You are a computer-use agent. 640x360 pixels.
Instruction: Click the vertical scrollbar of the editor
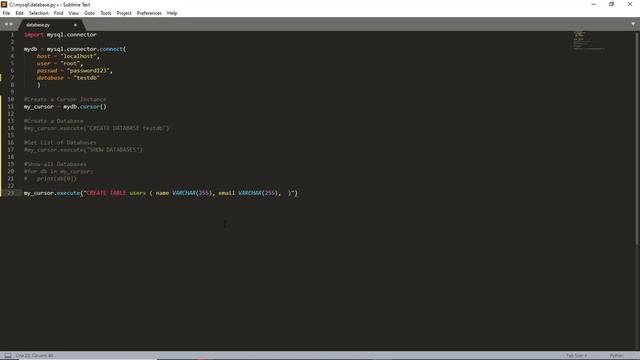point(637,139)
